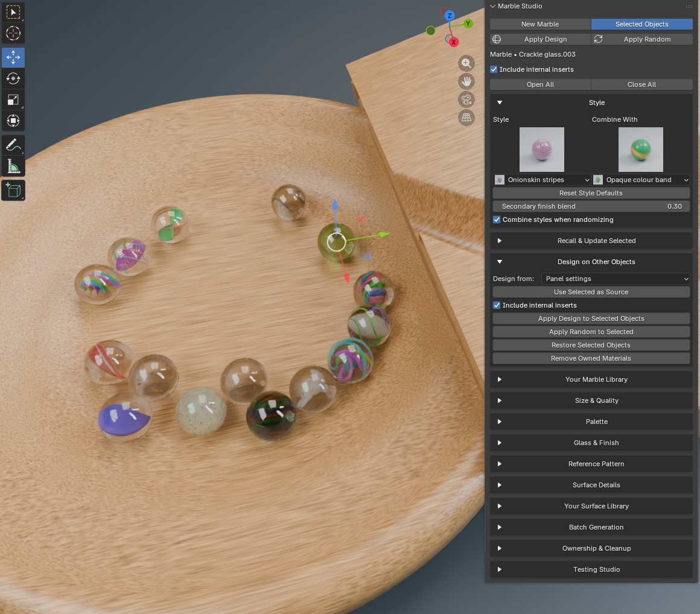Screen dimensions: 700x614
Task: Click the viewport zoom magnifier icon
Action: pyautogui.click(x=466, y=63)
